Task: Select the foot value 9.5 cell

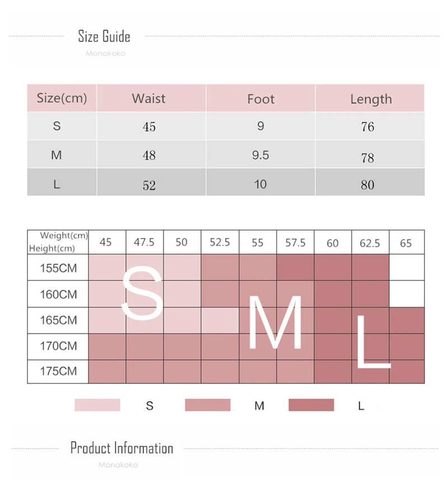Action: click(260, 155)
